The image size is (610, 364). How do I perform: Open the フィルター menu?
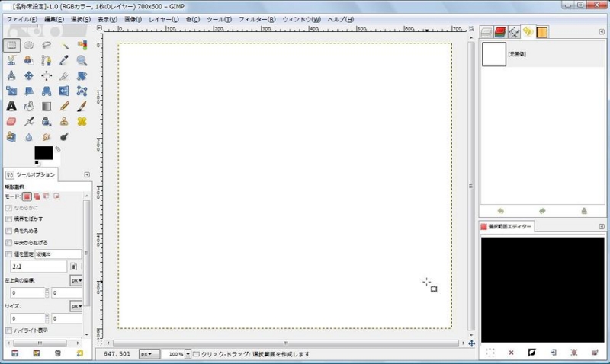(x=257, y=19)
